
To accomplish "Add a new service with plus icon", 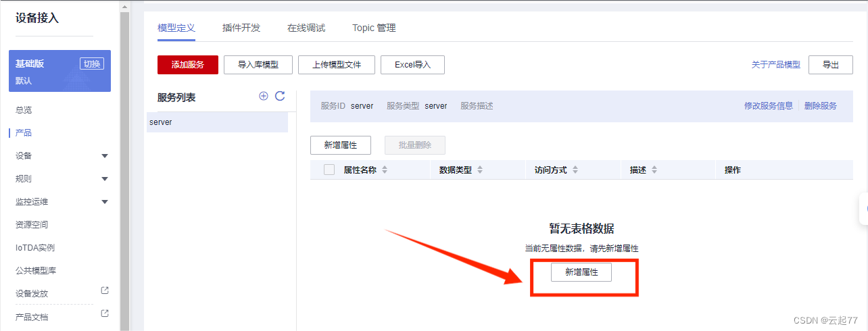I will coord(264,97).
